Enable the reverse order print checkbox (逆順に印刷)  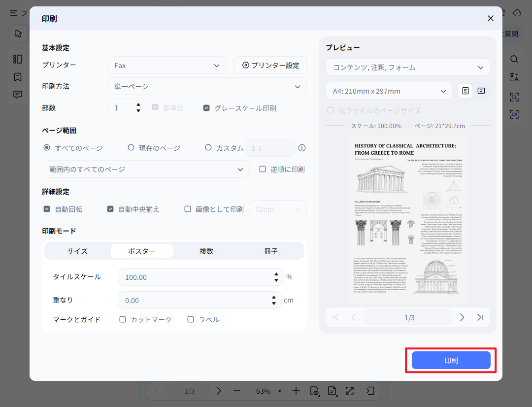[x=262, y=169]
